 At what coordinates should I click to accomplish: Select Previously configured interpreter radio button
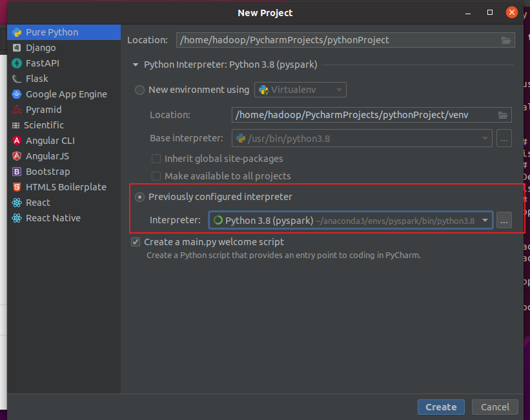pos(139,197)
